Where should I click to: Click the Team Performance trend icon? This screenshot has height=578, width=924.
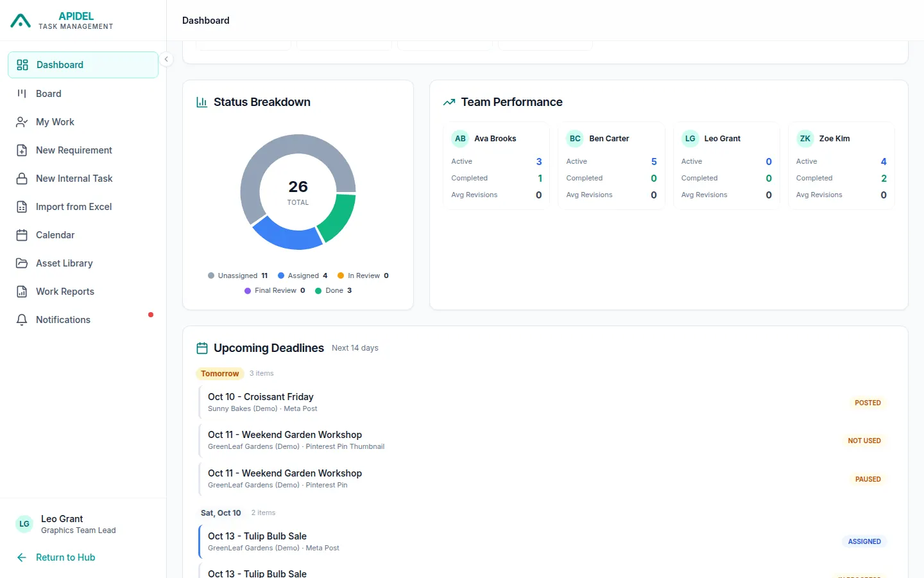(449, 102)
